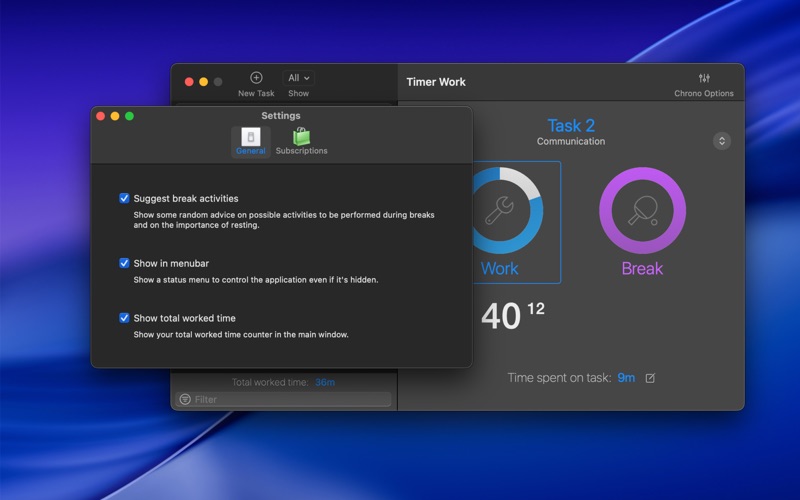Image resolution: width=800 pixels, height=500 pixels.
Task: Disable the Show in menubar checkbox
Action: tap(124, 263)
